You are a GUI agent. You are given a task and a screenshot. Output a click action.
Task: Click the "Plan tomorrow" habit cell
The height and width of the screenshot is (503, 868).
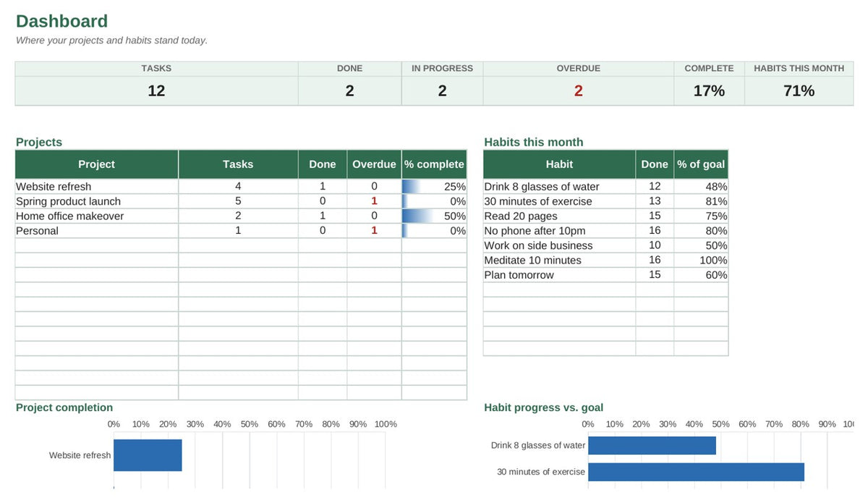(559, 275)
